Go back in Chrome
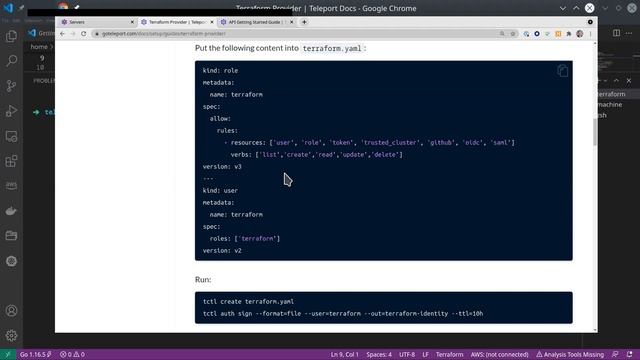The image size is (640, 360). 62,33
